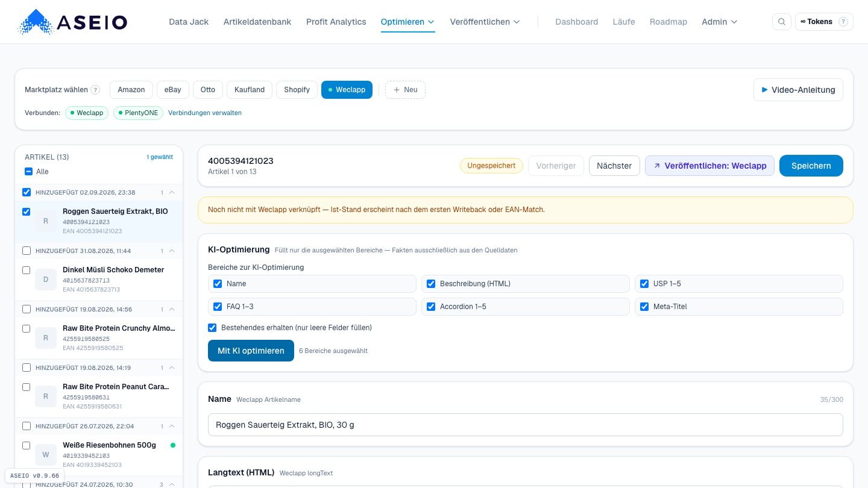
Task: Click thumbnail of Raw Bite Protein Crunchy Almond
Action: click(46, 338)
